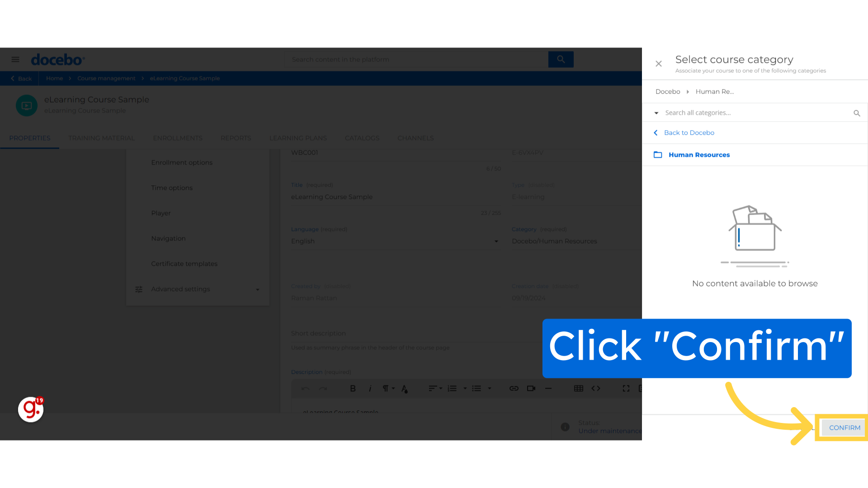This screenshot has width=868, height=488.
Task: Click Back to Docebo link
Action: coord(689,132)
